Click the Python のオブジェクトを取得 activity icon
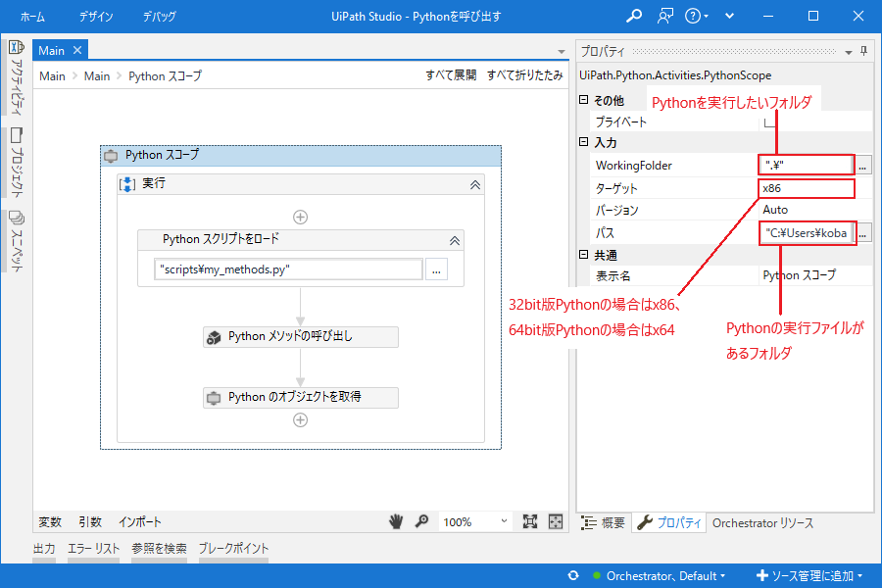 coord(214,398)
